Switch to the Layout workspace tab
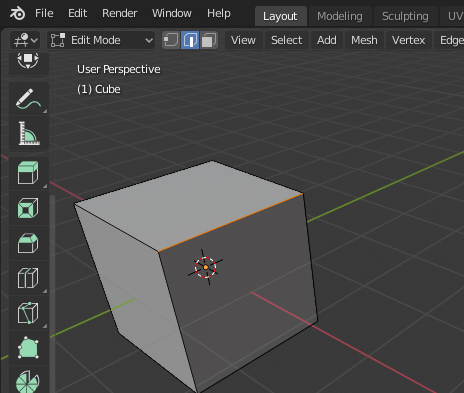Image resolution: width=464 pixels, height=393 pixels. (280, 16)
